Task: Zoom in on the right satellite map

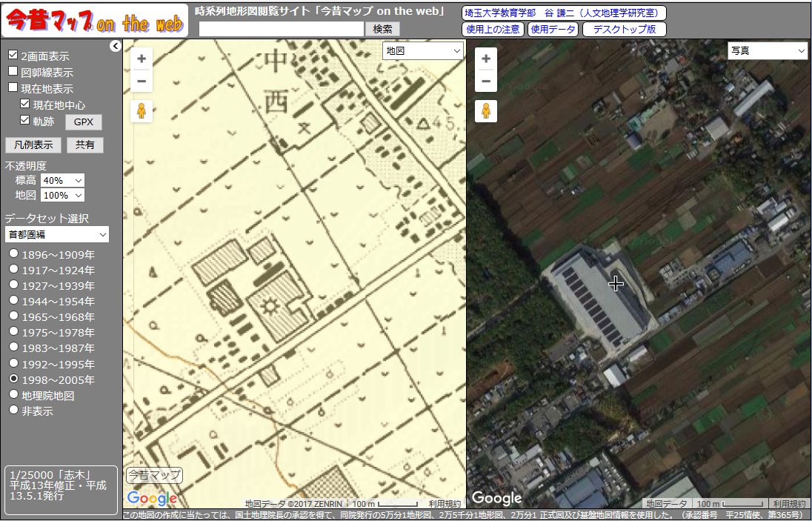Action: pyautogui.click(x=486, y=59)
